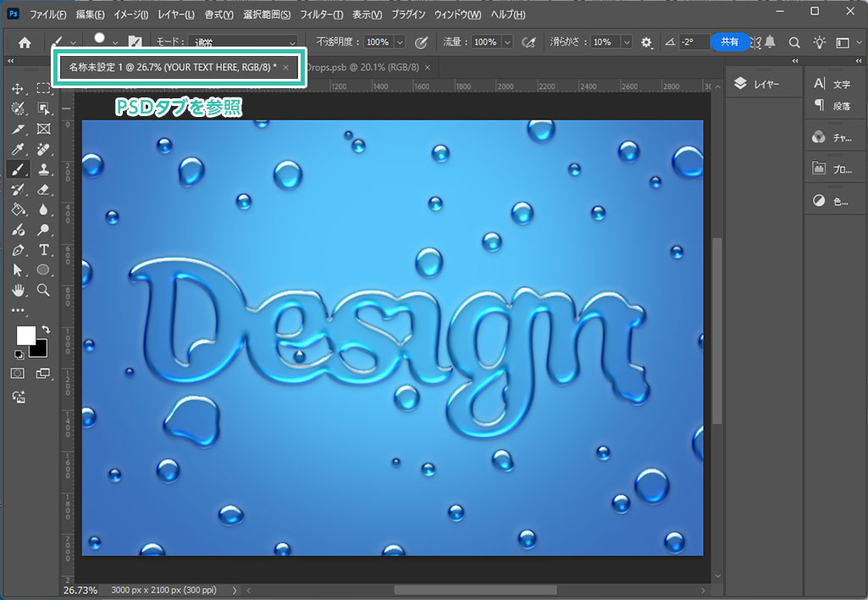This screenshot has height=600, width=868.
Task: Choose the Horizontal Type tool
Action: click(43, 250)
